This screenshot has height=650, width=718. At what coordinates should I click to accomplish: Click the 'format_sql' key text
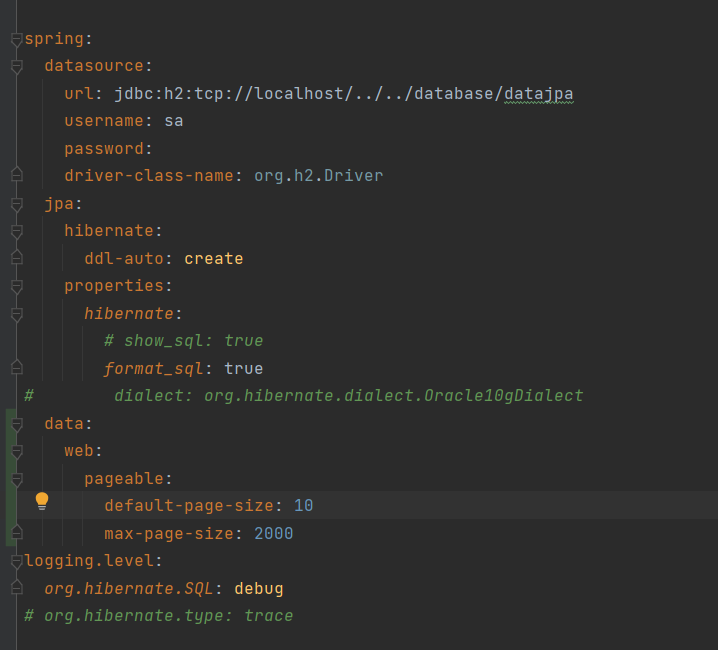point(154,369)
